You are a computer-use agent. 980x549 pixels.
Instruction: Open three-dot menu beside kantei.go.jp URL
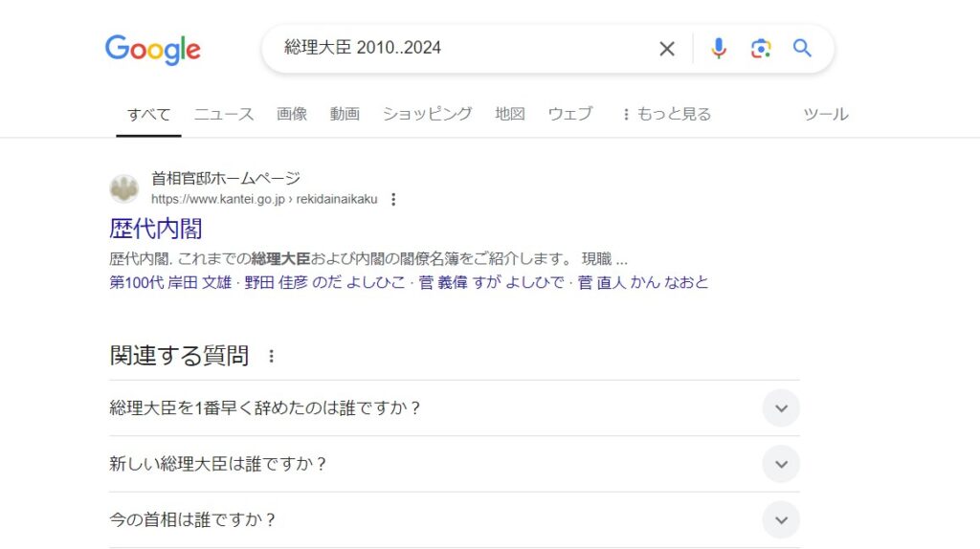[393, 199]
